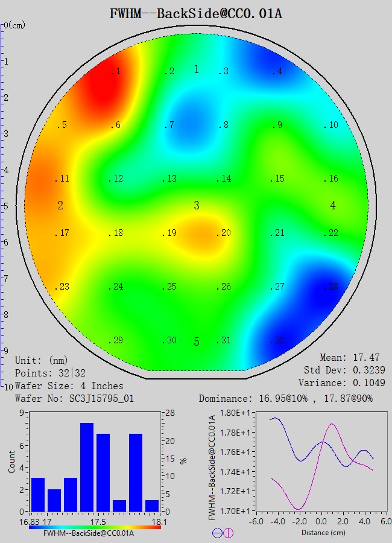Select measurement point .20 in orange hotspot

tap(224, 233)
